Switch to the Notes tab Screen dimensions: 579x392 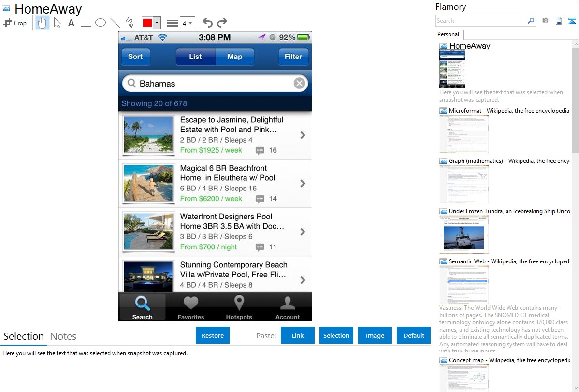(x=63, y=336)
